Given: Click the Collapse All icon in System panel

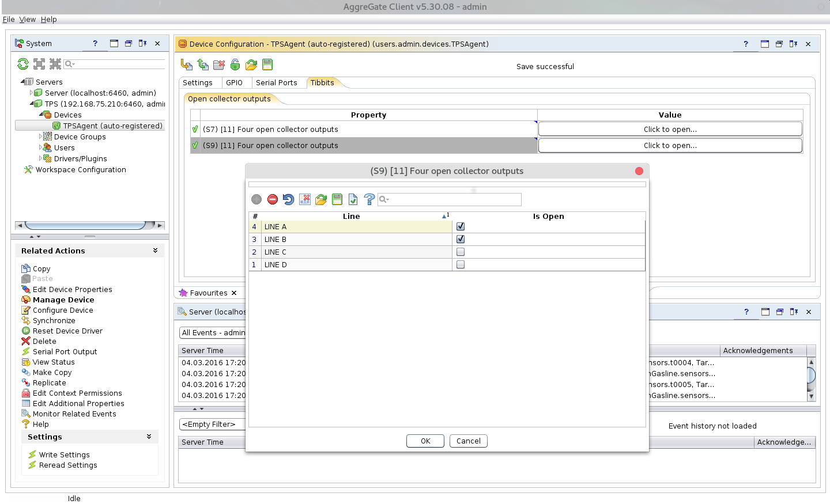Looking at the screenshot, I should (55, 64).
